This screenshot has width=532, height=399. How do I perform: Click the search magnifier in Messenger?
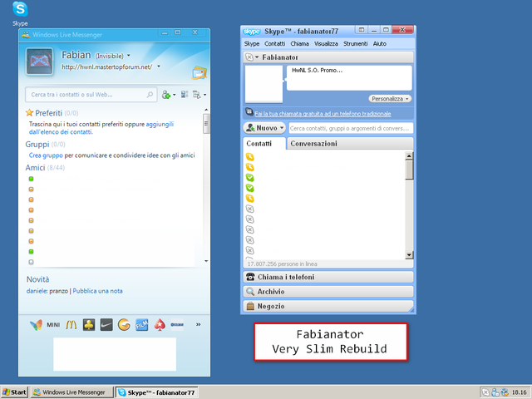click(x=150, y=95)
